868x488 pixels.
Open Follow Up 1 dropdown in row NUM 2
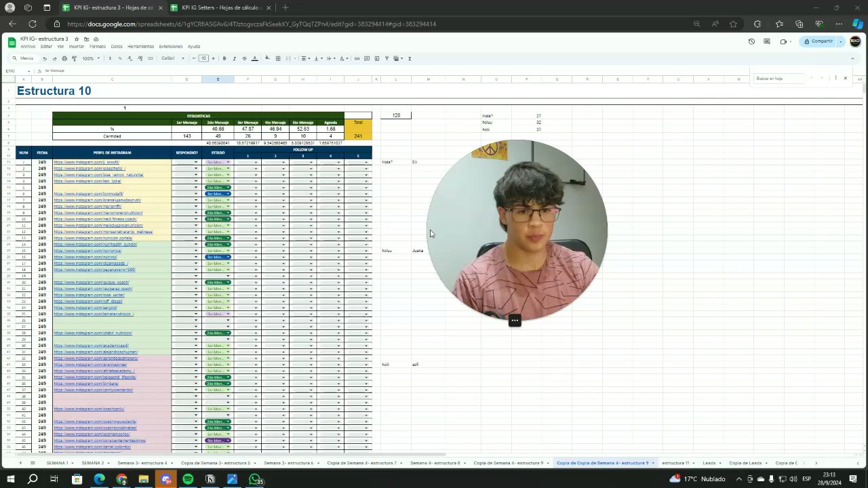point(256,169)
